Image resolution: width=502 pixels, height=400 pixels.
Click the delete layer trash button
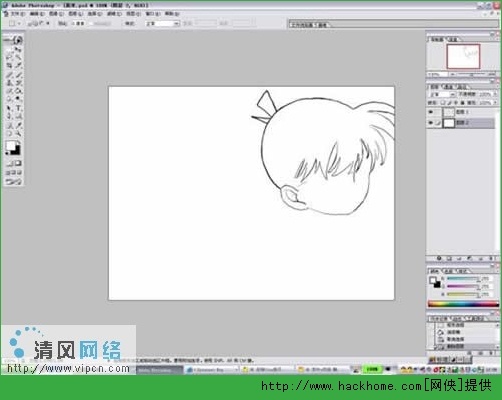(491, 258)
